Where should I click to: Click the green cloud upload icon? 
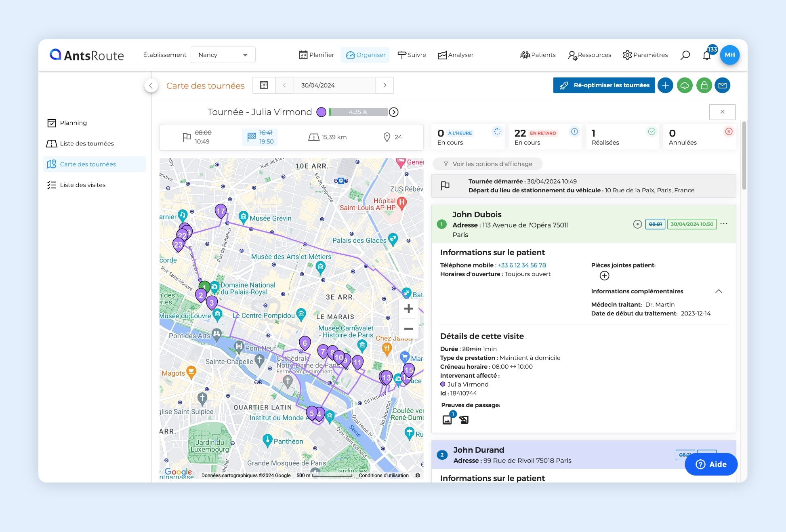point(685,85)
